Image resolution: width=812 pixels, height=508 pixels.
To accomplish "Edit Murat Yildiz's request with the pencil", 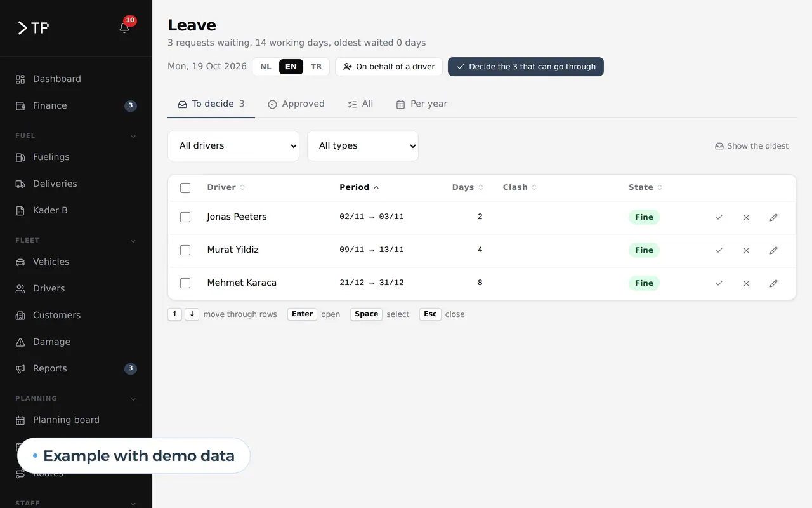I will (x=773, y=250).
